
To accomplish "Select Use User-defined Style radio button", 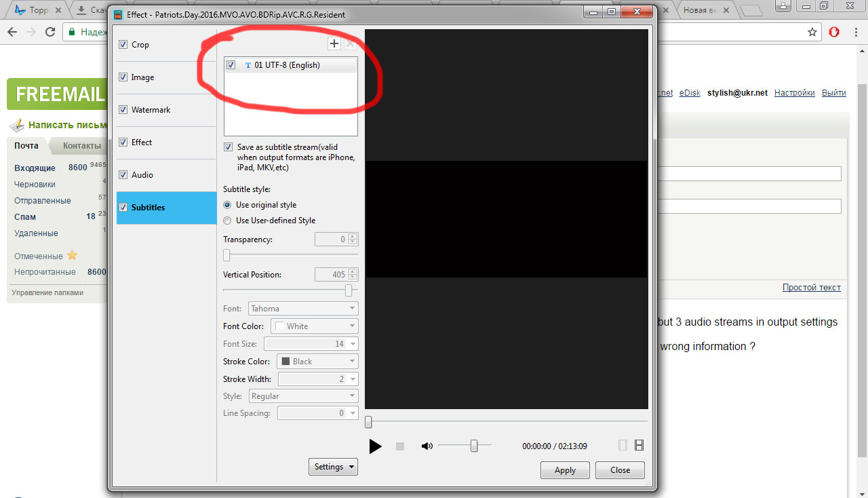I will click(227, 221).
